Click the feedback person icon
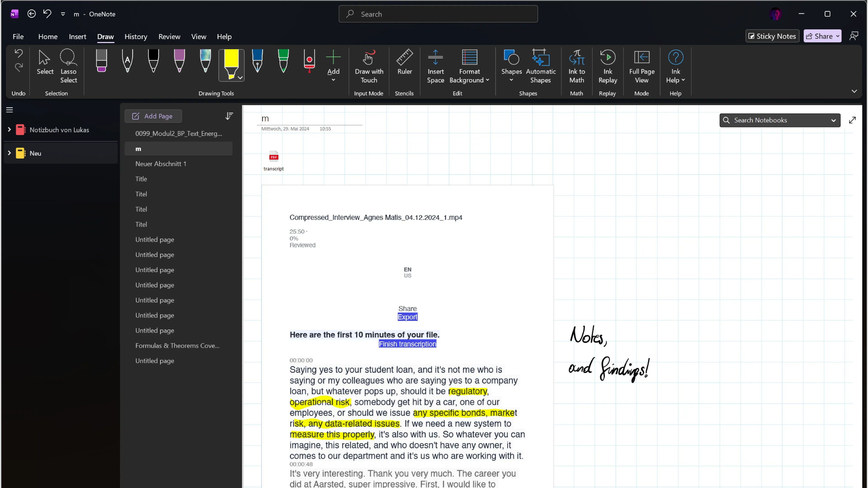 click(x=854, y=36)
